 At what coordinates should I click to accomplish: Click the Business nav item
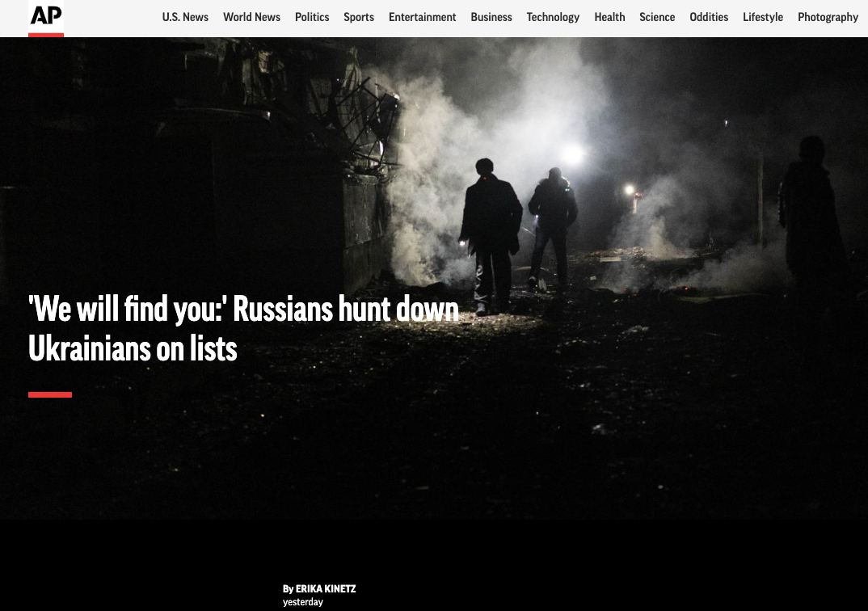tap(491, 17)
